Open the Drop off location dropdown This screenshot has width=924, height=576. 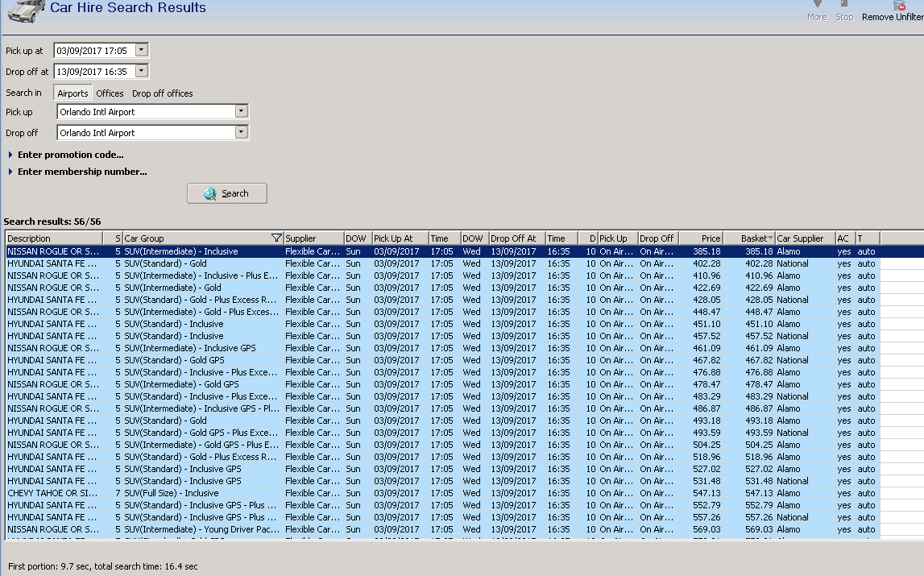coord(241,133)
